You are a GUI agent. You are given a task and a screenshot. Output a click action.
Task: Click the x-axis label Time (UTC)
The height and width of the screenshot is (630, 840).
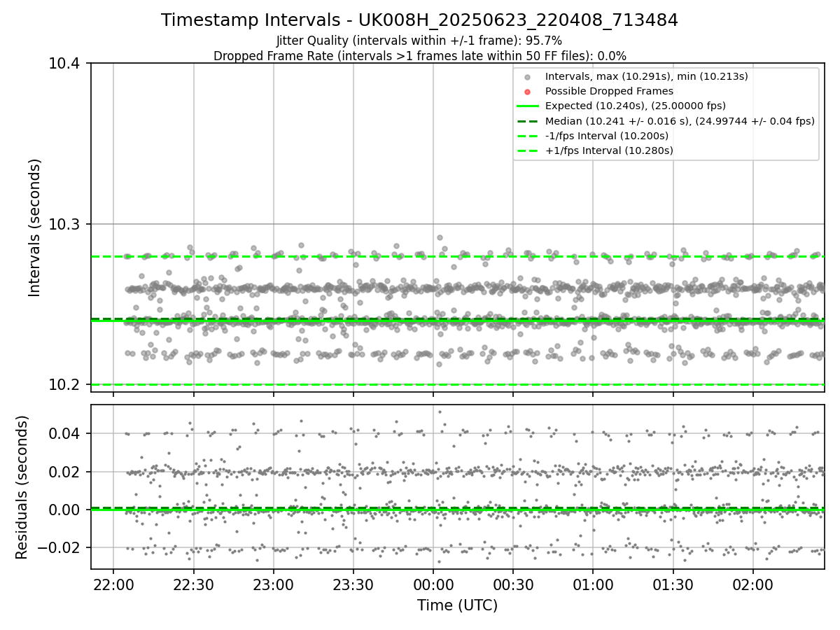click(457, 605)
